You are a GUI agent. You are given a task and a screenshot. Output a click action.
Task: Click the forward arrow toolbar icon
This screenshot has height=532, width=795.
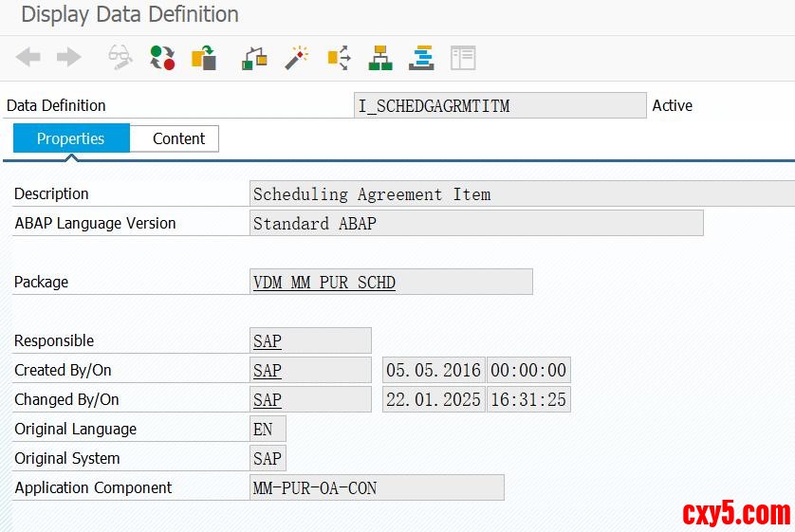coord(69,58)
